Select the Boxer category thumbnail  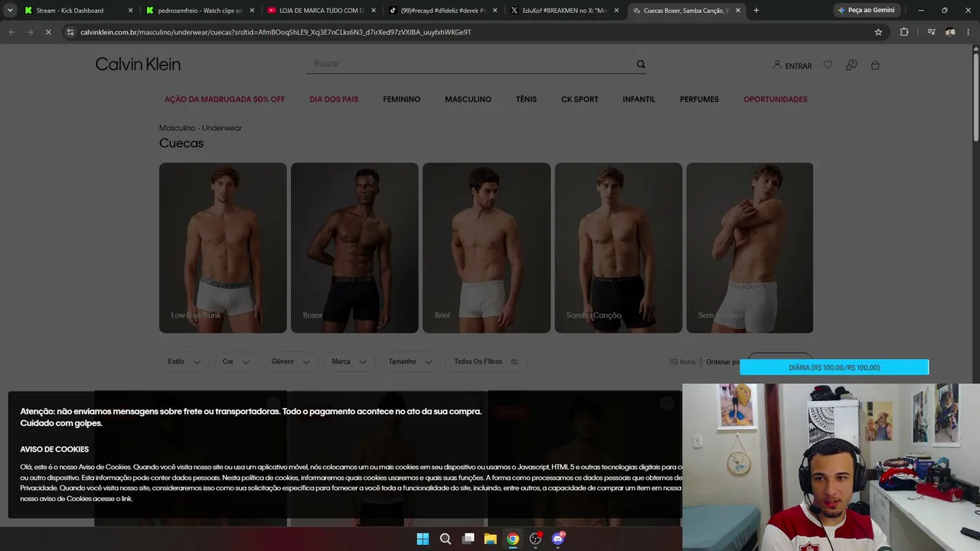[x=354, y=248]
